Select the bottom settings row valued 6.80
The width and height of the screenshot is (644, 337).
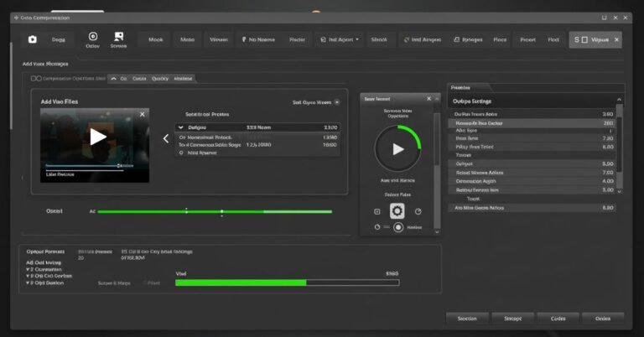(x=532, y=208)
